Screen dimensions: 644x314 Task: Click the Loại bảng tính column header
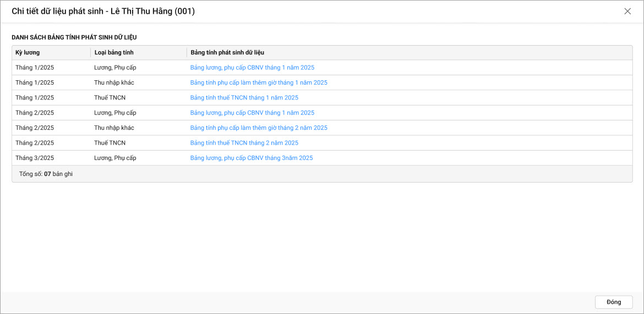(114, 53)
